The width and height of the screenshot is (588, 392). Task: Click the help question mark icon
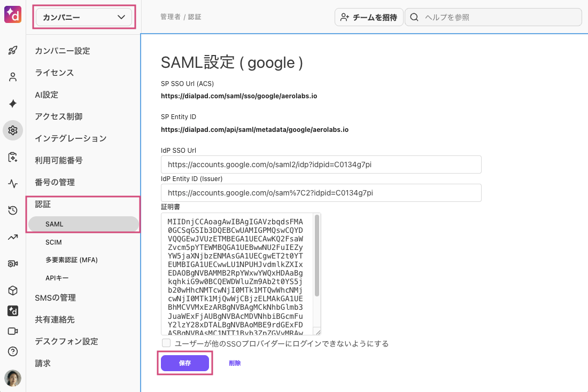13,351
